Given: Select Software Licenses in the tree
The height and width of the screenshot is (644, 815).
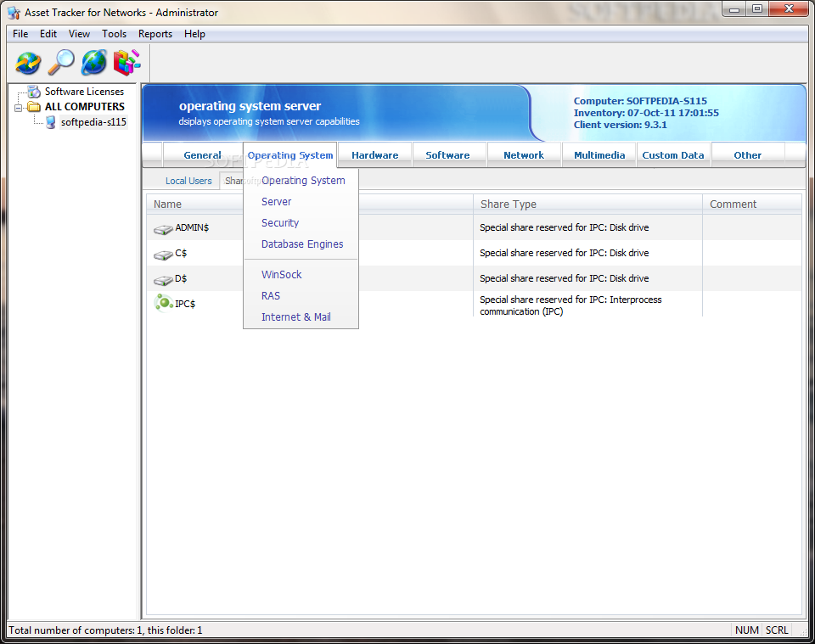Looking at the screenshot, I should tap(84, 92).
